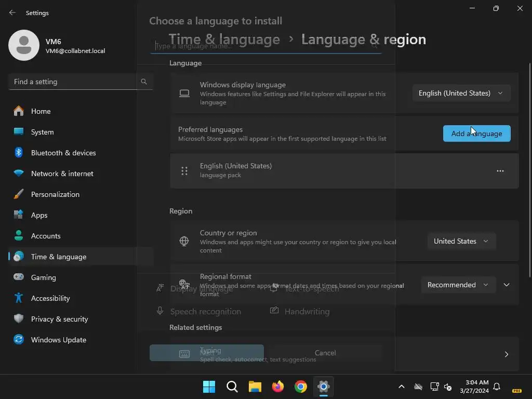This screenshot has height=399, width=532.
Task: Click the globe icon next to Country or region
Action: point(184,241)
